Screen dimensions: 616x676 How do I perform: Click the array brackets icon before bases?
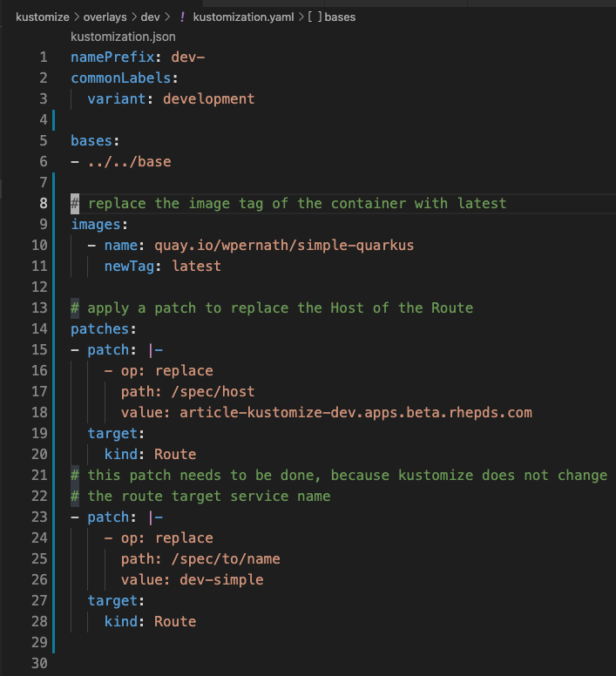(315, 17)
